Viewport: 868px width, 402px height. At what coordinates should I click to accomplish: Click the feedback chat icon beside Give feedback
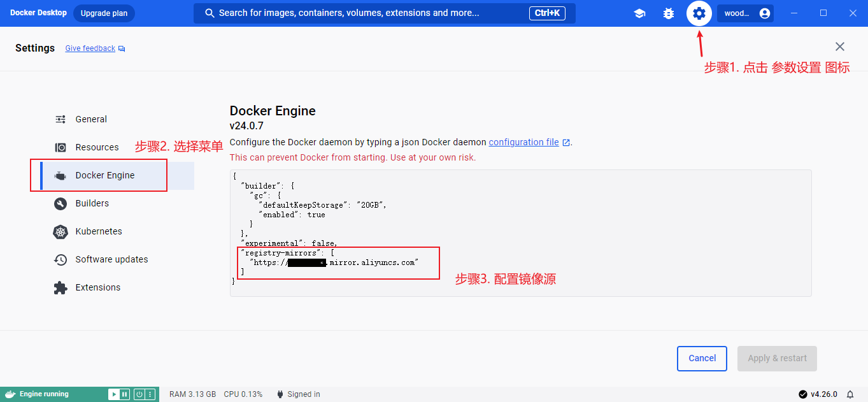click(x=122, y=48)
